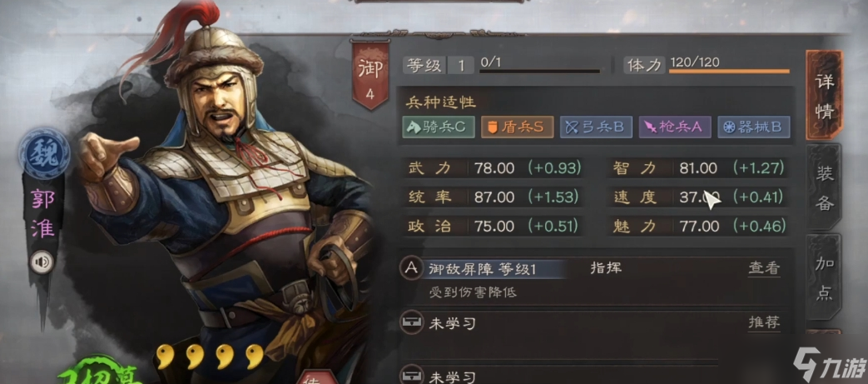Open the 装备 tab
Viewport: 868px width, 384px height.
824,188
